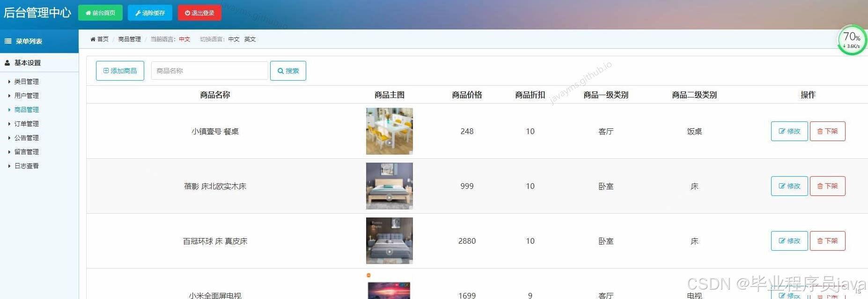
Task: Click the arrow beside 类目管理
Action: click(x=9, y=82)
